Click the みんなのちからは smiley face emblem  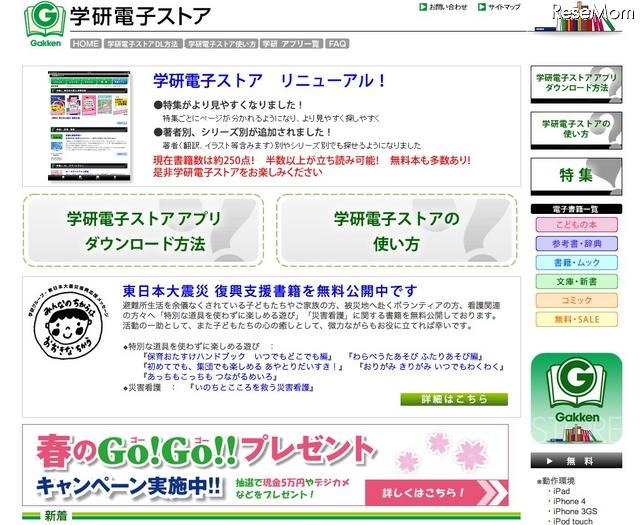68,323
